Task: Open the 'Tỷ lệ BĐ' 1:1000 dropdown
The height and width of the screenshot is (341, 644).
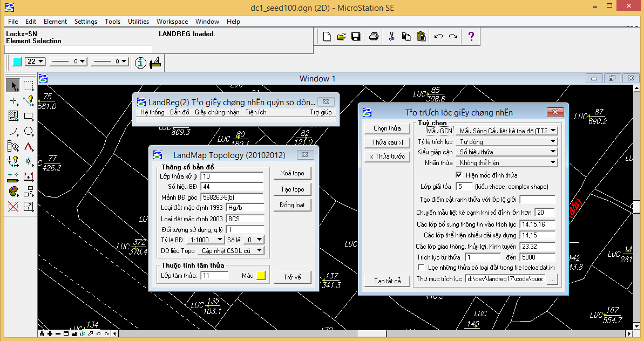Action: [x=205, y=240]
